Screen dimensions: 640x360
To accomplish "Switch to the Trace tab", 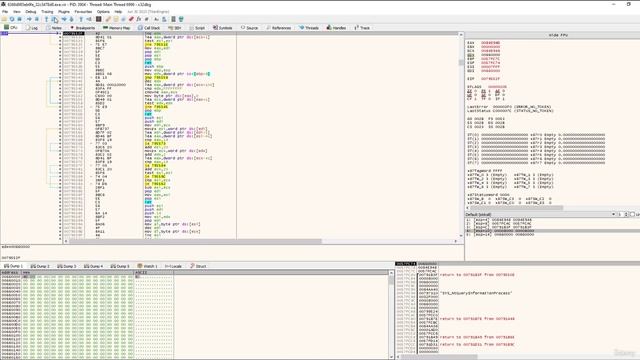I will (x=362, y=28).
